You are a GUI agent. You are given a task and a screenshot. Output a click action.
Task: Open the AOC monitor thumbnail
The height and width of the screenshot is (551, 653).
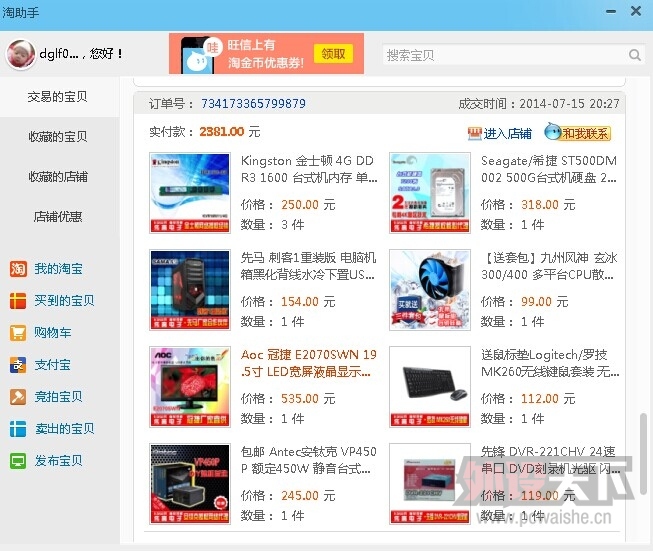tap(190, 386)
